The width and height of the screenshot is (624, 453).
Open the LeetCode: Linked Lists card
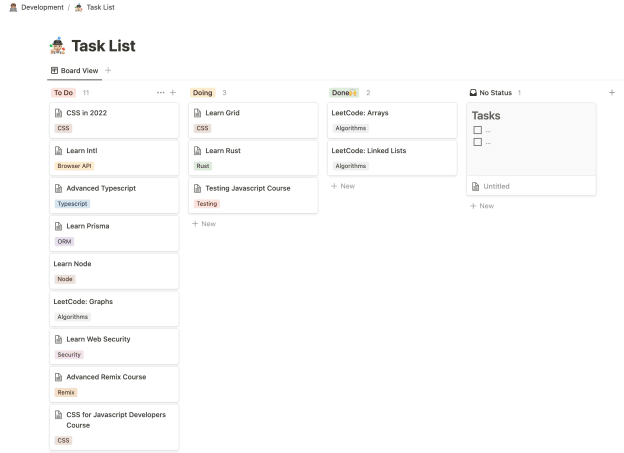[x=392, y=158]
